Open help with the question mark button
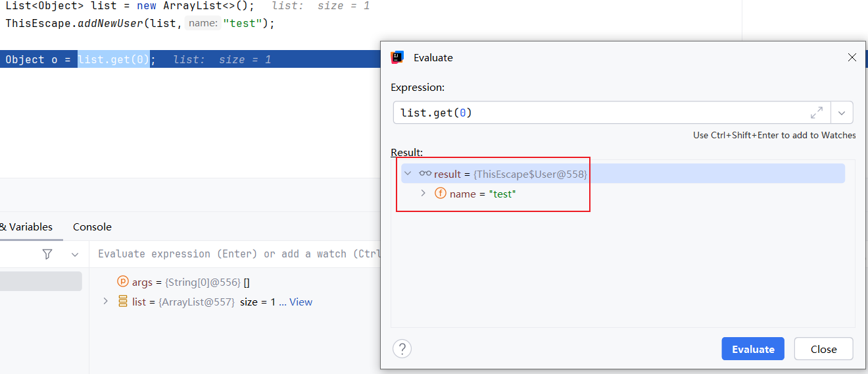Screen dimensions: 868x374 click(402, 348)
